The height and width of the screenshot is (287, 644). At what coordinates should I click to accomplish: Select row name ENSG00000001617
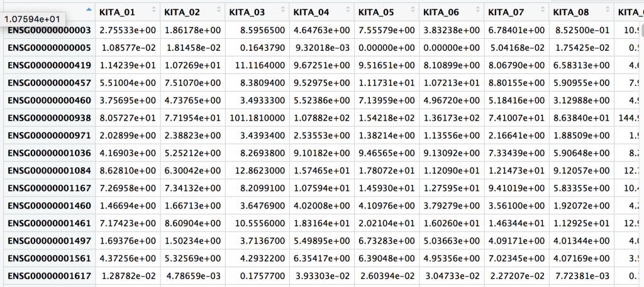tap(49, 276)
